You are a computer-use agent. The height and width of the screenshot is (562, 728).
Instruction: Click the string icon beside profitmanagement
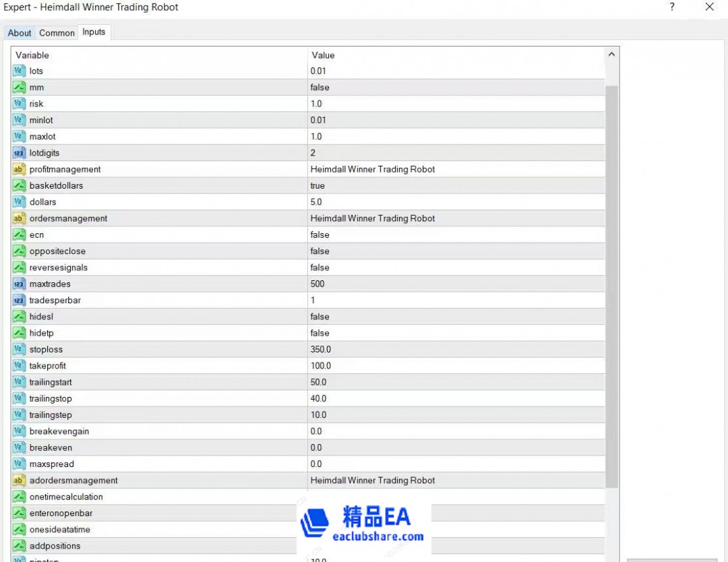click(19, 169)
